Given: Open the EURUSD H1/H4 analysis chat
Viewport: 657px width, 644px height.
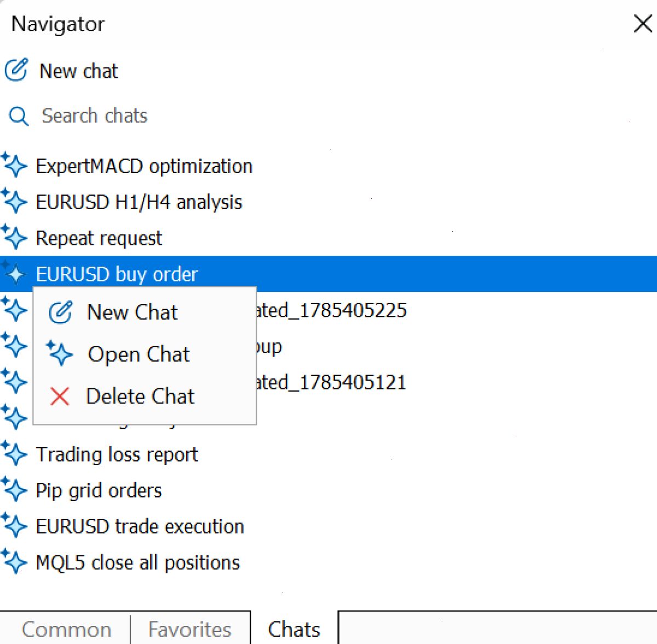Looking at the screenshot, I should pyautogui.click(x=139, y=202).
